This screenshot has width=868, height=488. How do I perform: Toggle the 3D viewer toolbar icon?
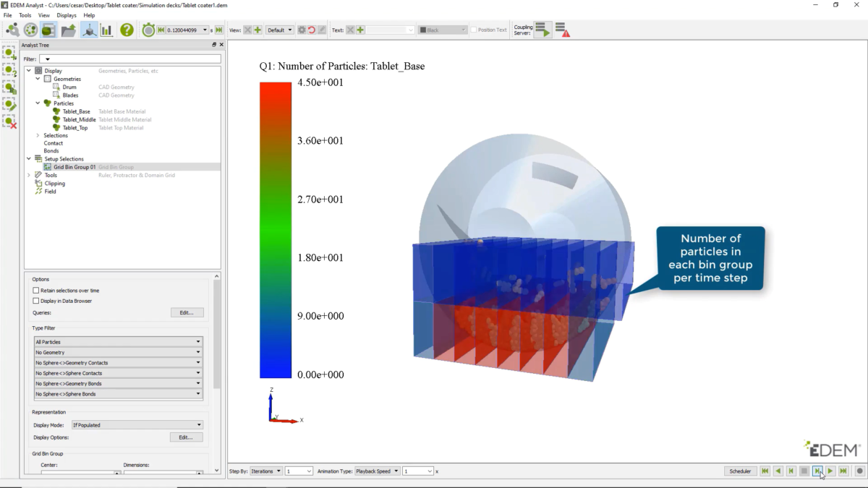[89, 30]
